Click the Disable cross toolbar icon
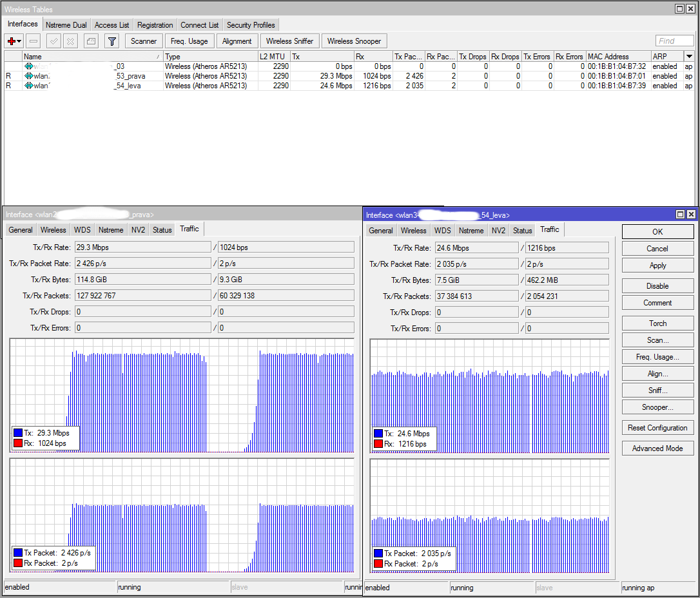The image size is (700, 598). point(70,41)
